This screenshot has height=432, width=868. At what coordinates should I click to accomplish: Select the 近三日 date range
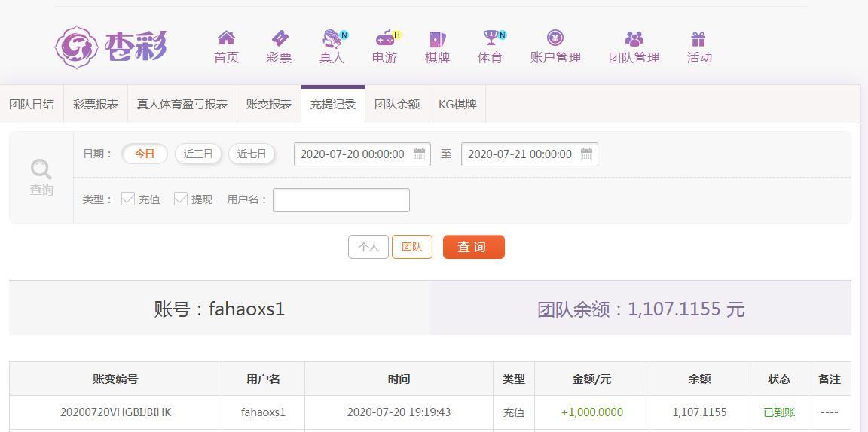pyautogui.click(x=198, y=154)
